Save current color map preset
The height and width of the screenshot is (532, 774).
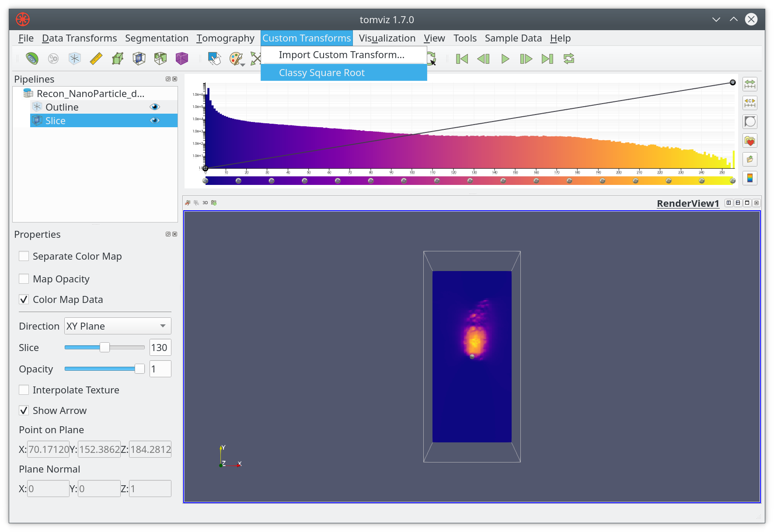tap(750, 159)
